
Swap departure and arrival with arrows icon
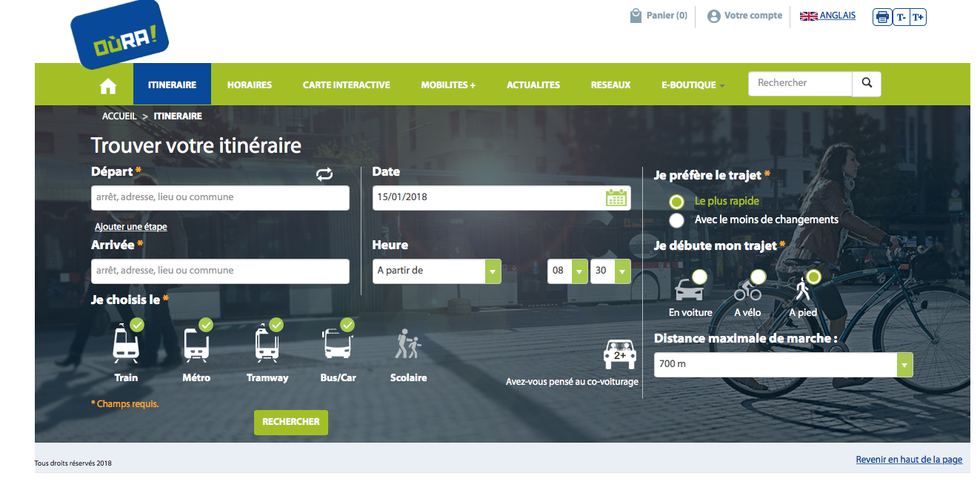point(324,174)
